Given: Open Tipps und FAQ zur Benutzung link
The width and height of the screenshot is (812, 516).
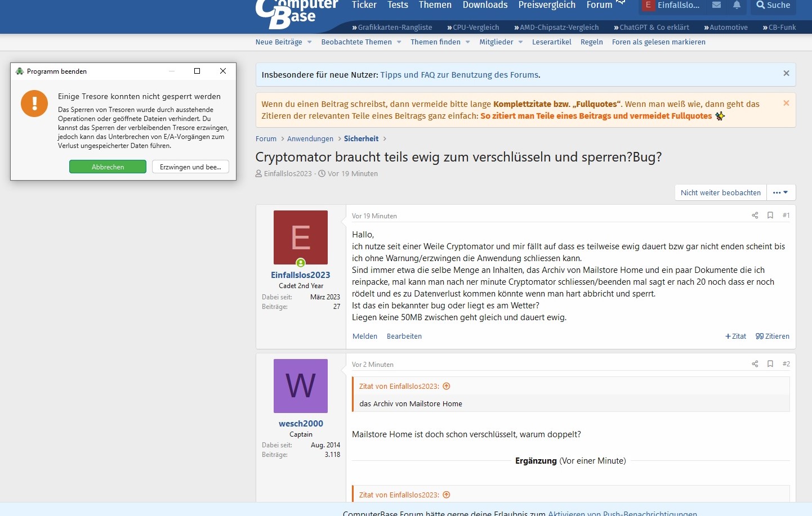Looking at the screenshot, I should point(459,75).
